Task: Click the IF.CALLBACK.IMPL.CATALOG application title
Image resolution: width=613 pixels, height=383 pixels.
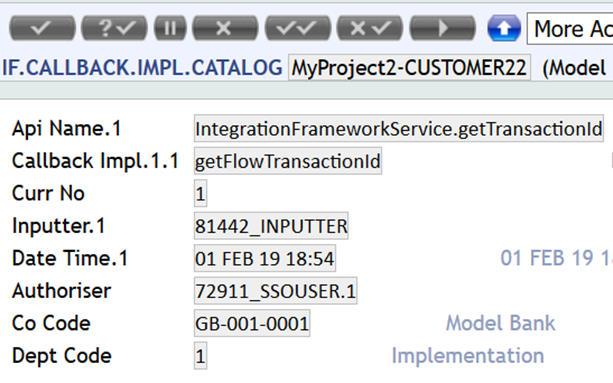Action: [142, 68]
